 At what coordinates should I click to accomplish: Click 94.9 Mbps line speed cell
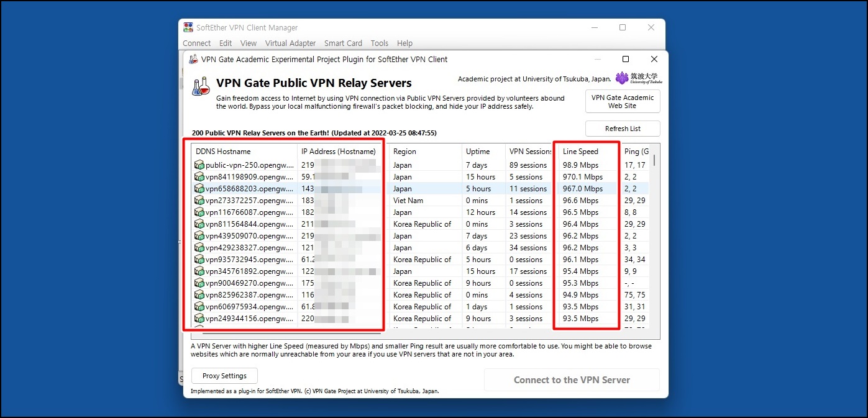[x=580, y=295]
